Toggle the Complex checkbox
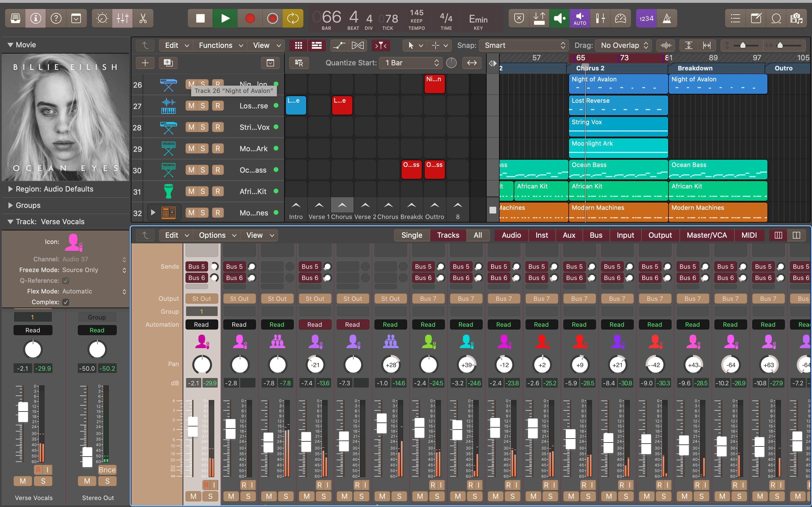The width and height of the screenshot is (812, 507). coord(66,302)
